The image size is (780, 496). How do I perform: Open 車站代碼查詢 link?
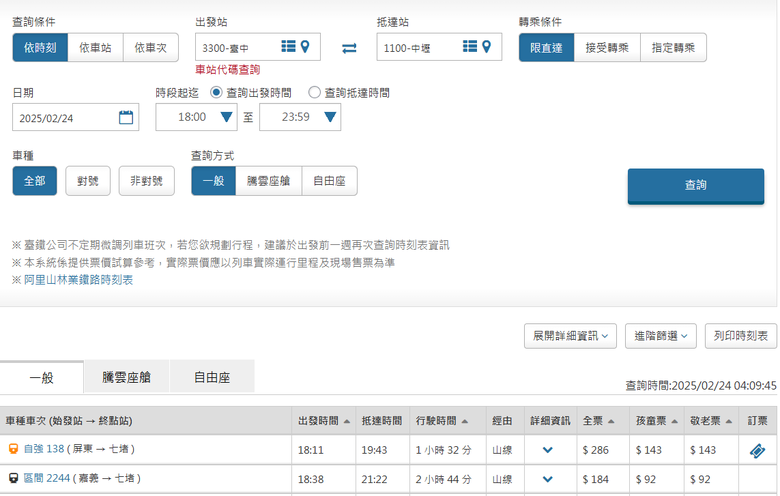coord(227,70)
